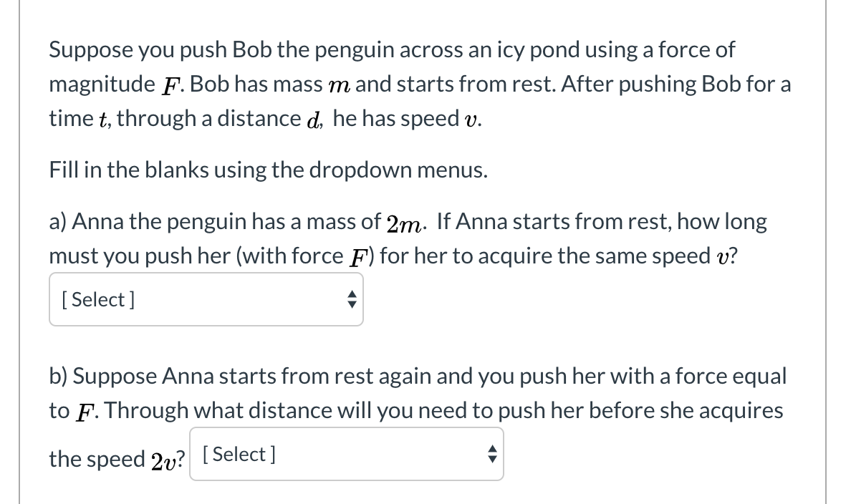Click the [Select] label in question b)

tap(238, 453)
